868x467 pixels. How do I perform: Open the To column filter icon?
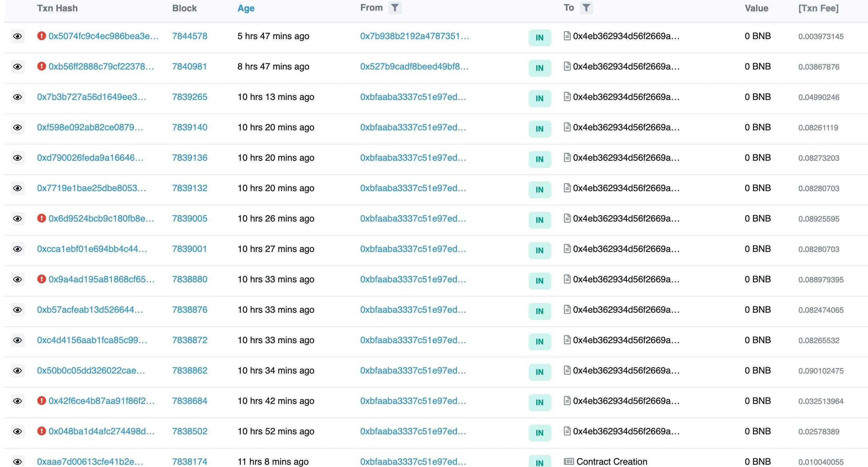tap(586, 8)
